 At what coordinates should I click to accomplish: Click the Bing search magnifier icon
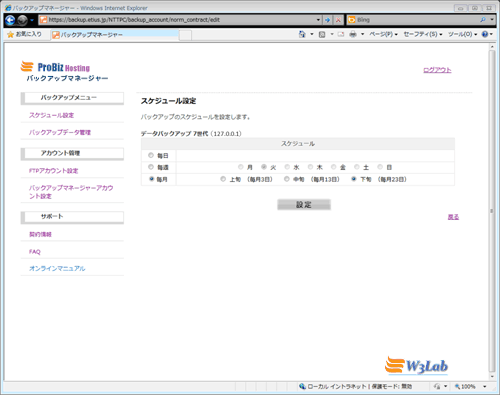(x=483, y=20)
